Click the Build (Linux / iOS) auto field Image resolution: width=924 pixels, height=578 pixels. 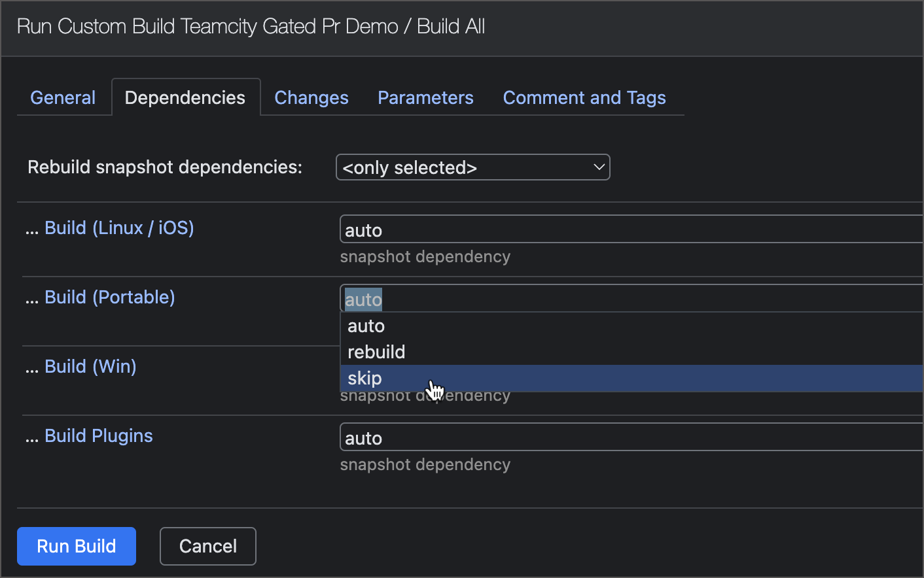(x=628, y=229)
